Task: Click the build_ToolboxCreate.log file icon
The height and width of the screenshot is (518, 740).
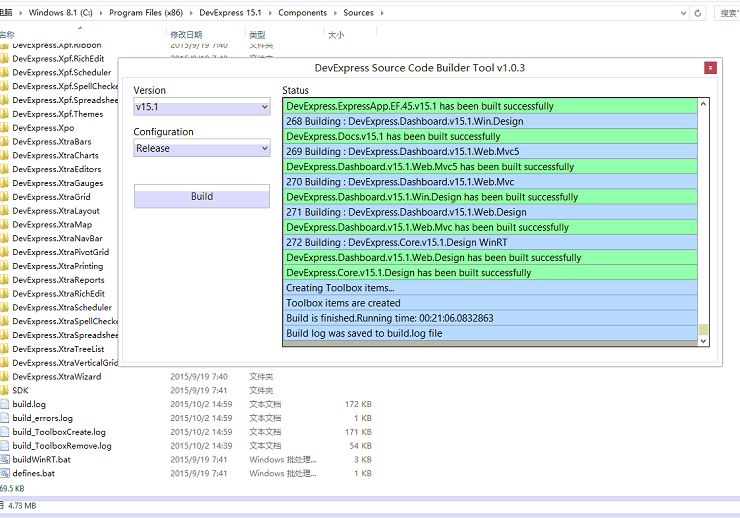Action: (5, 432)
